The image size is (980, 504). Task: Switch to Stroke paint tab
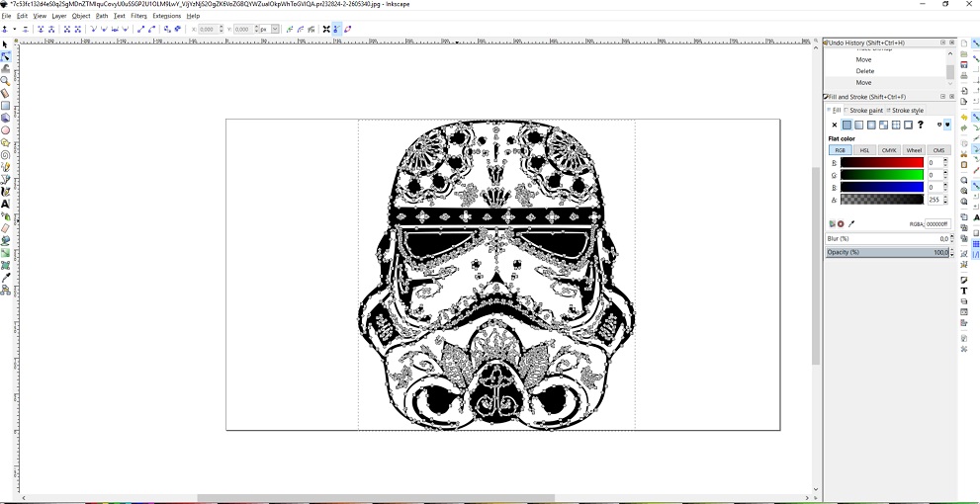coord(863,111)
